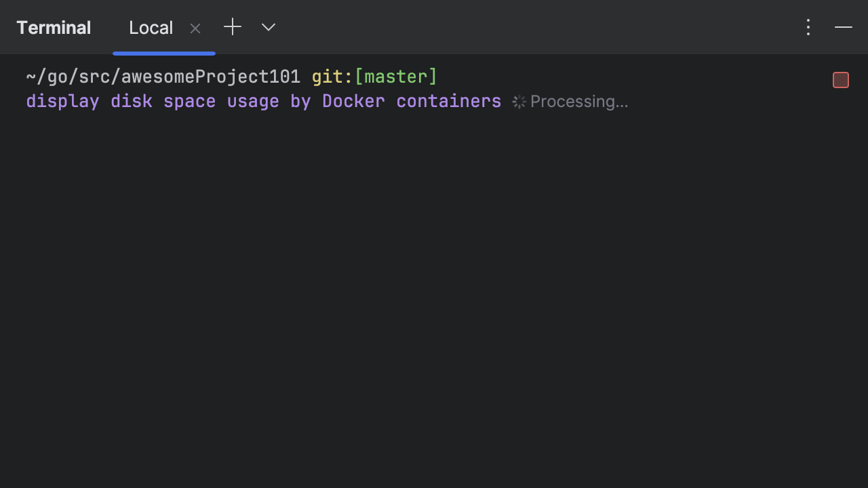Place cursor on the word Docker

pos(353,102)
